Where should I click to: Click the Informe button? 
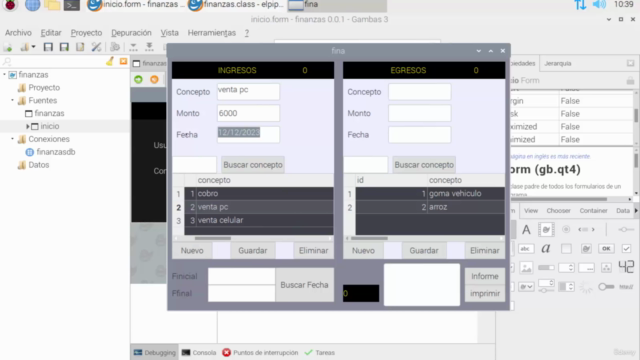click(x=485, y=276)
